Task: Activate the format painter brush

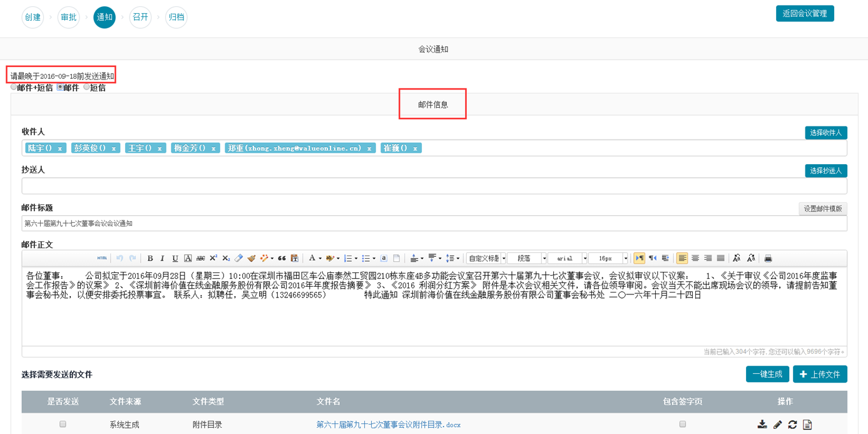Action: [x=252, y=258]
